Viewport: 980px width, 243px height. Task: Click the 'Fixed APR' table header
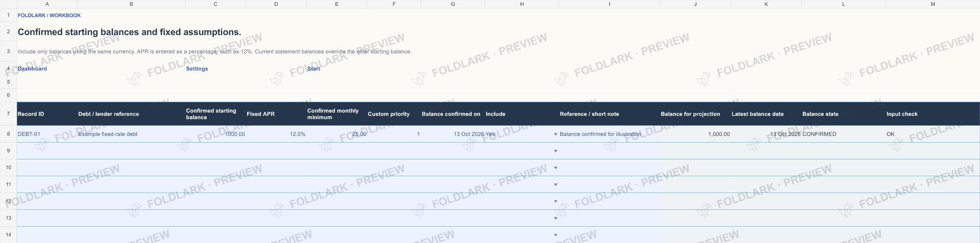(x=276, y=114)
